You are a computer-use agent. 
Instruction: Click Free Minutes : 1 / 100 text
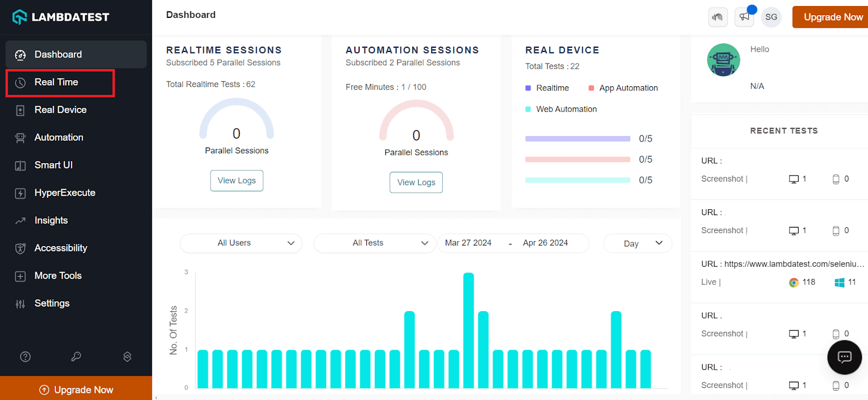[386, 87]
